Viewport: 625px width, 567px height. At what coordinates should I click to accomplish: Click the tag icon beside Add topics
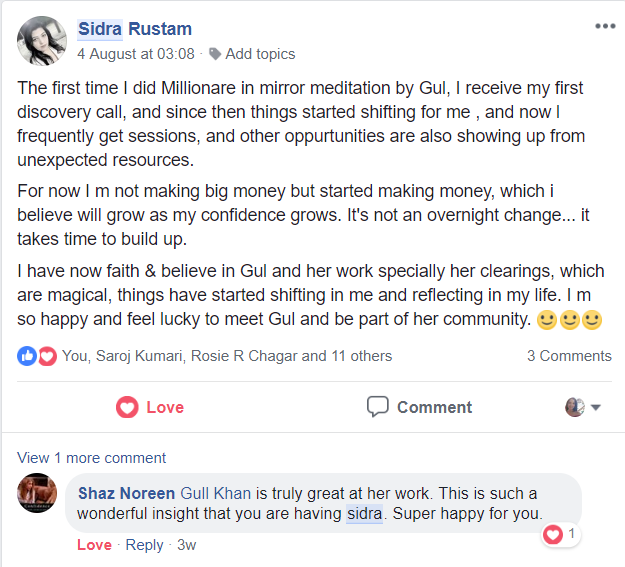(215, 54)
